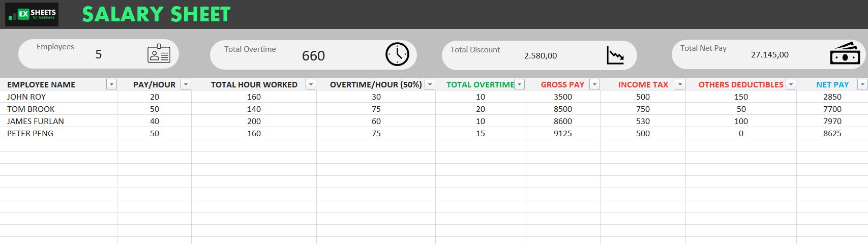Select the SALARY SHEET title

[x=156, y=14]
